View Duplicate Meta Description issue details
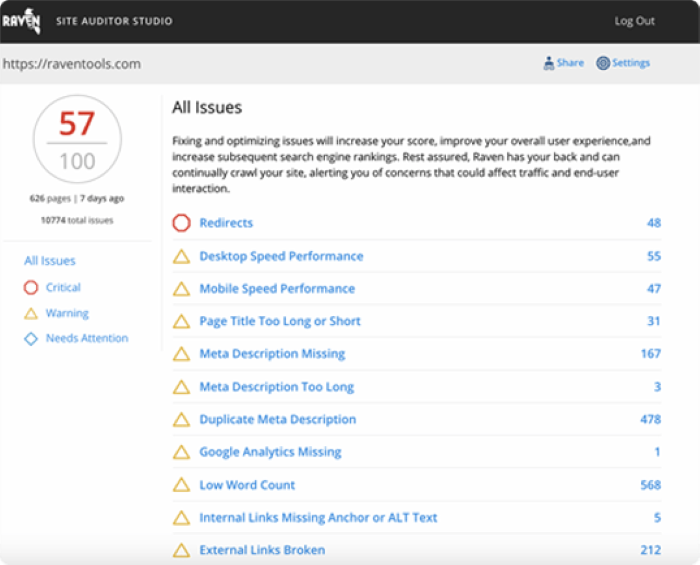This screenshot has height=565, width=700. pos(277,420)
